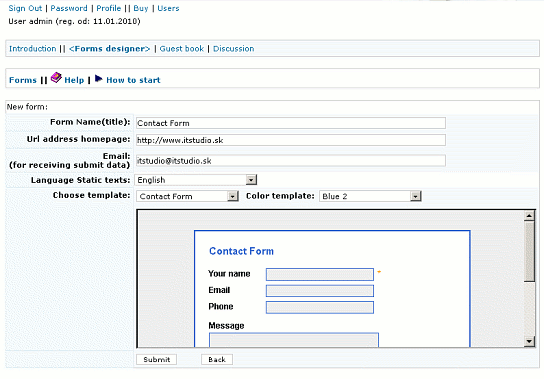Open the Buy link
The image size is (544, 379).
(x=141, y=8)
